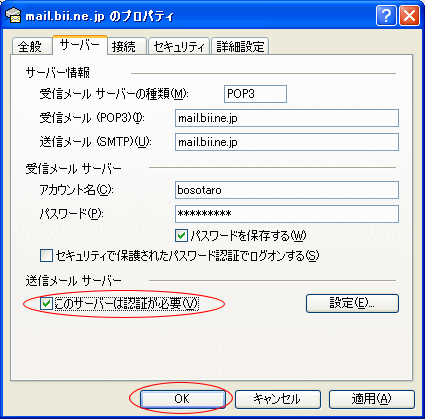Open the 接続 tab

pos(126,46)
